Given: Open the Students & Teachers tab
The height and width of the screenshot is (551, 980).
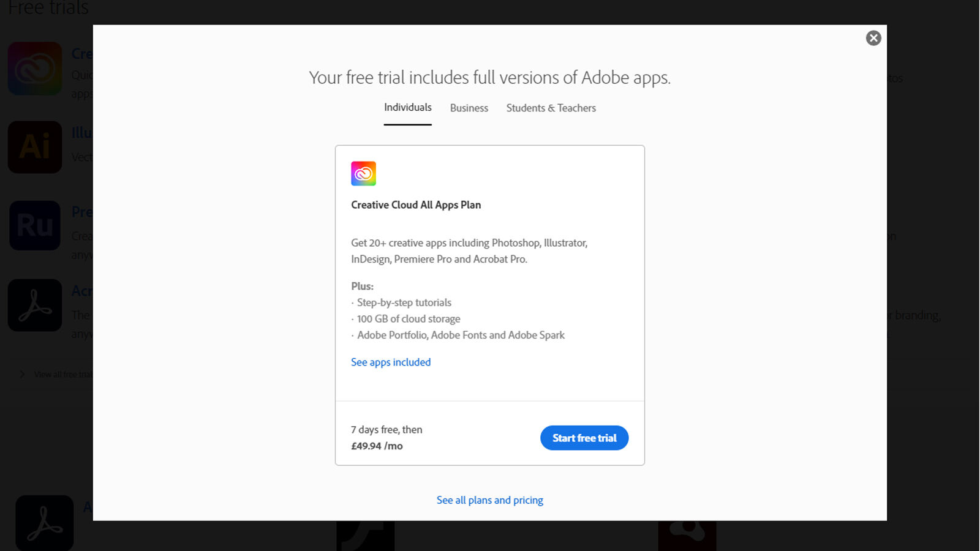Looking at the screenshot, I should click(551, 108).
